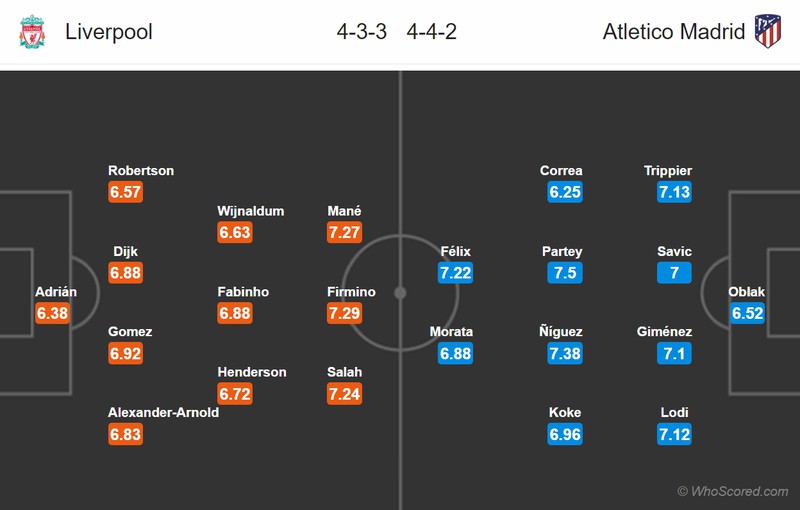This screenshot has width=800, height=510.
Task: Select Félix's 7.22 rating badge
Action: point(455,273)
